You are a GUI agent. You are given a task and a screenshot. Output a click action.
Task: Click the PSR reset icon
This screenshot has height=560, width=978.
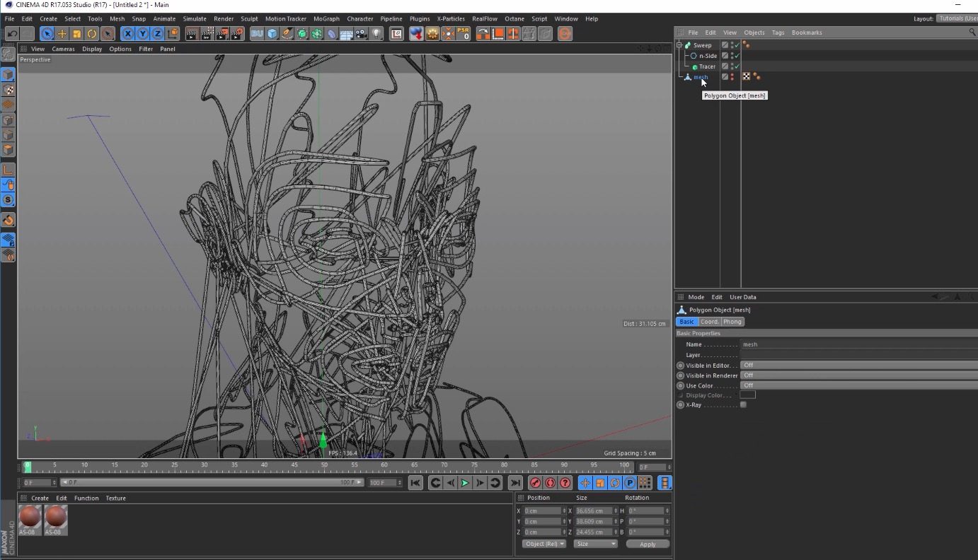463,33
